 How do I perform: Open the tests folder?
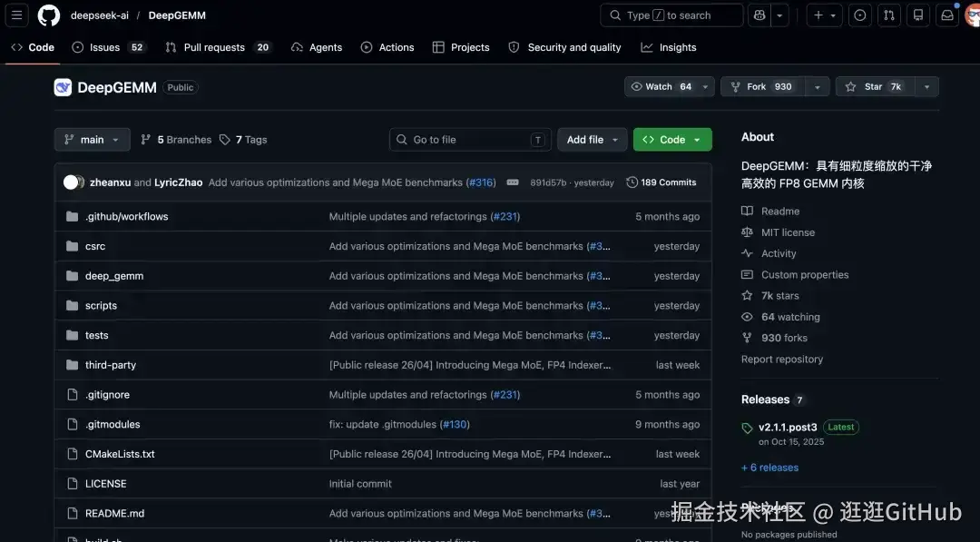point(97,335)
